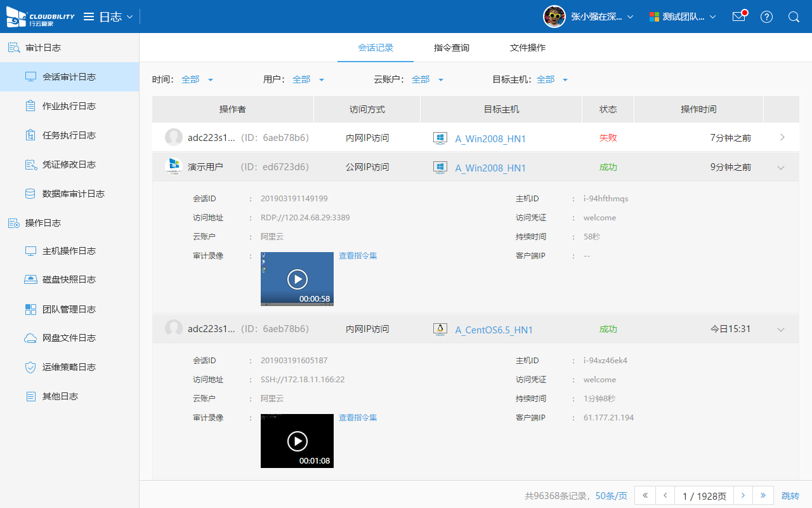Play the 00:01:08 SSH audit recording
Image resolution: width=812 pixels, height=508 pixels.
[x=297, y=441]
